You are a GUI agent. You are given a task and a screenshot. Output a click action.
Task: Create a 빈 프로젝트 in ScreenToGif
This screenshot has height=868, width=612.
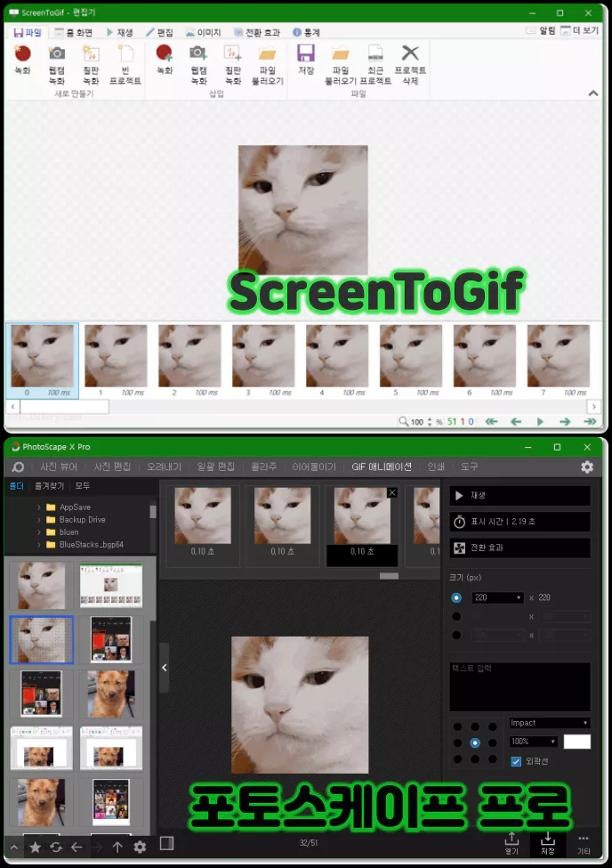pos(125,64)
